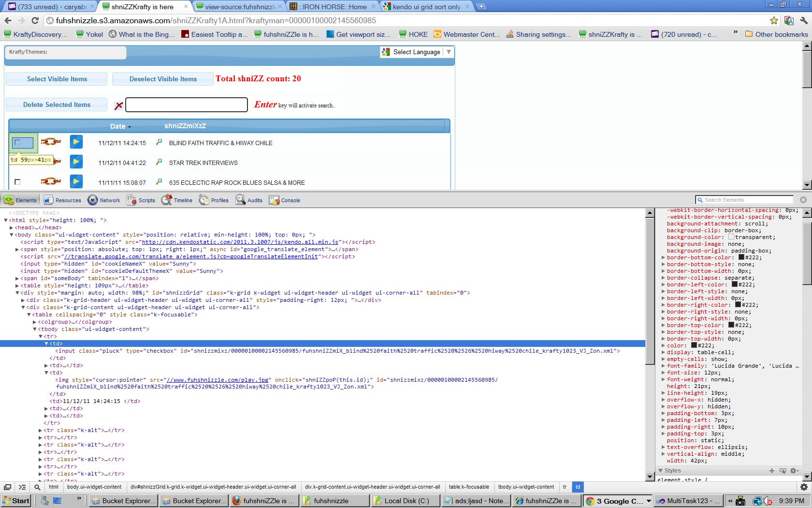Click the browser Back arrow

pos(8,20)
